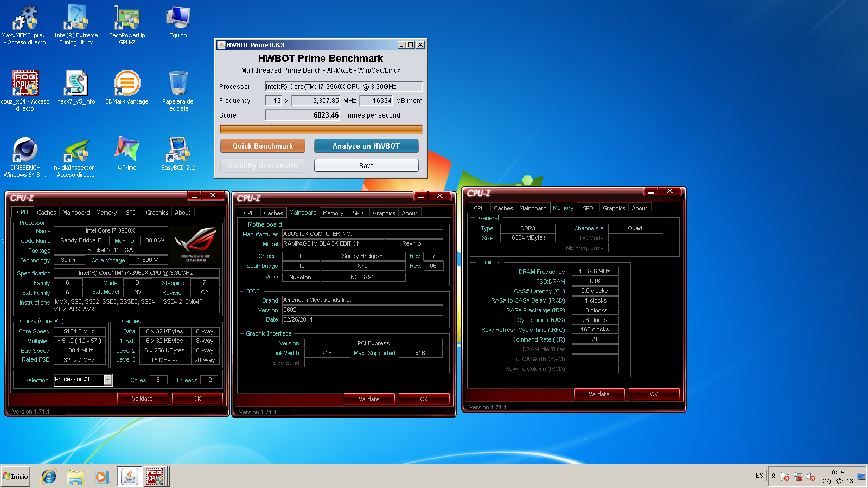This screenshot has width=868, height=488.
Task: Open Processor #1 selection dropdown
Action: pos(107,380)
